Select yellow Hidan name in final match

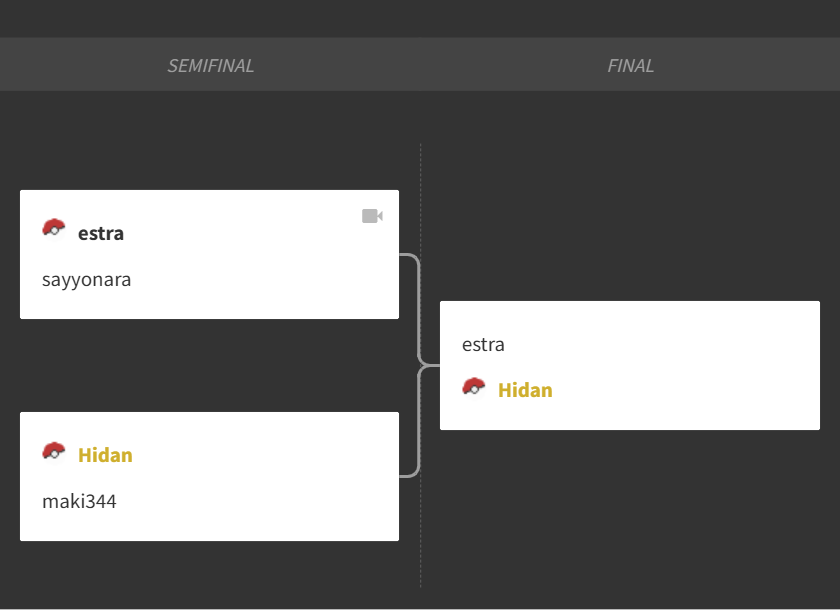click(525, 390)
